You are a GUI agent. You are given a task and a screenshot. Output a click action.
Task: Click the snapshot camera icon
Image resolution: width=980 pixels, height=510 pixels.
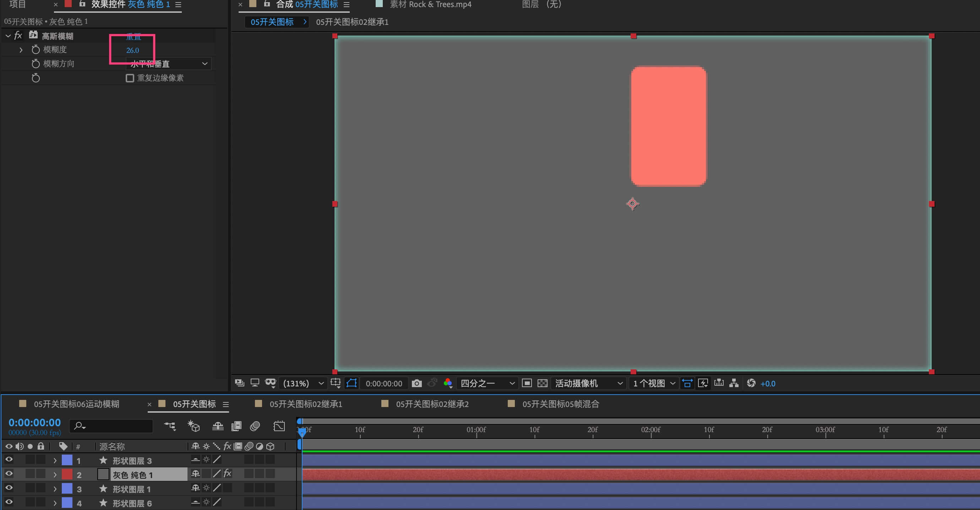pyautogui.click(x=416, y=383)
